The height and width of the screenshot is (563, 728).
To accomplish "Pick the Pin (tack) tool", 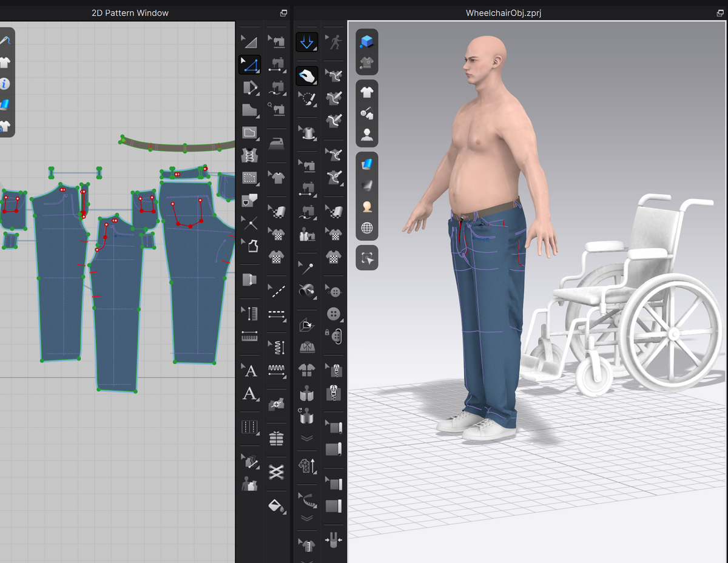I will pyautogui.click(x=307, y=268).
